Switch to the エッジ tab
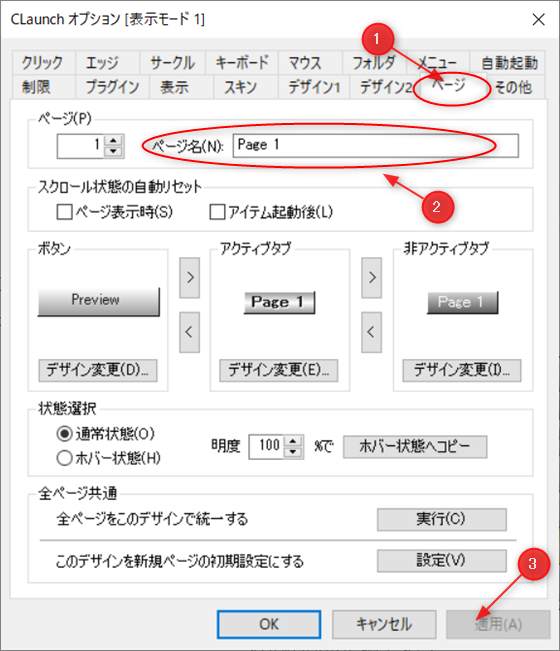560x651 pixels. [x=107, y=63]
